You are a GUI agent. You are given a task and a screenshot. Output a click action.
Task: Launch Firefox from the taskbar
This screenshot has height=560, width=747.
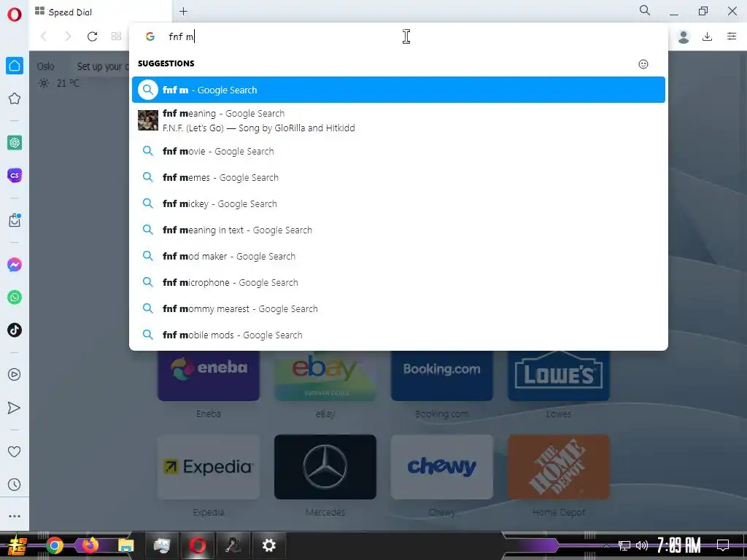(90, 545)
